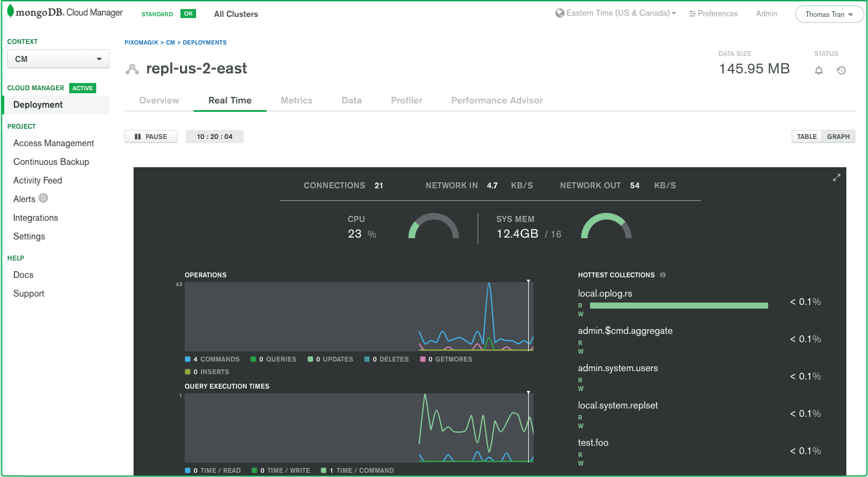868x477 pixels.
Task: Click the MongoDB leaf logo
Action: pyautogui.click(x=10, y=11)
